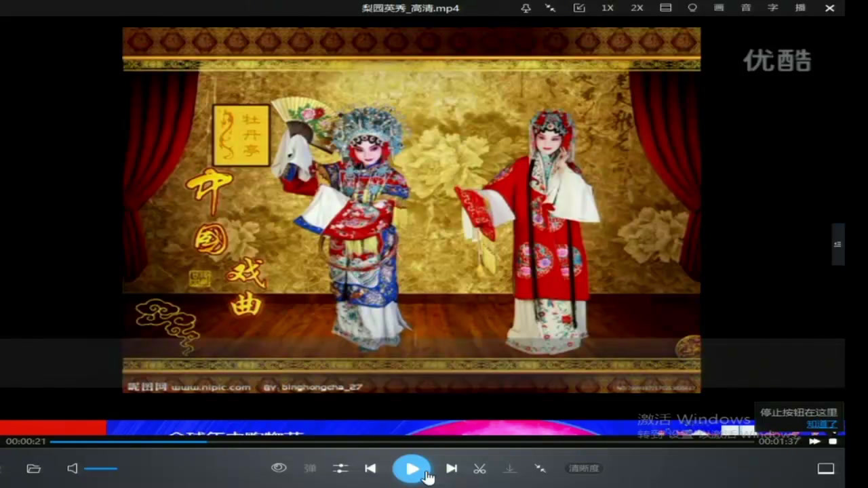Click the fullscreen rectangle icon
This screenshot has height=488, width=868.
coord(825,468)
